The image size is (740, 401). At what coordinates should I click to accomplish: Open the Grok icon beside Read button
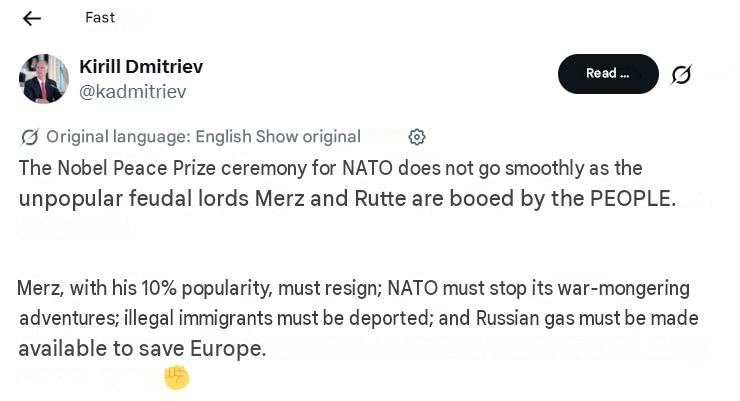point(681,75)
